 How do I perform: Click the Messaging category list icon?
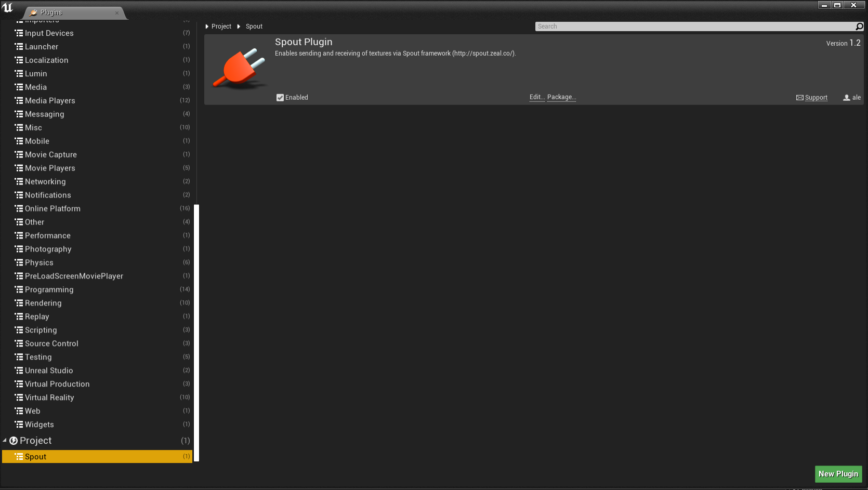[19, 114]
